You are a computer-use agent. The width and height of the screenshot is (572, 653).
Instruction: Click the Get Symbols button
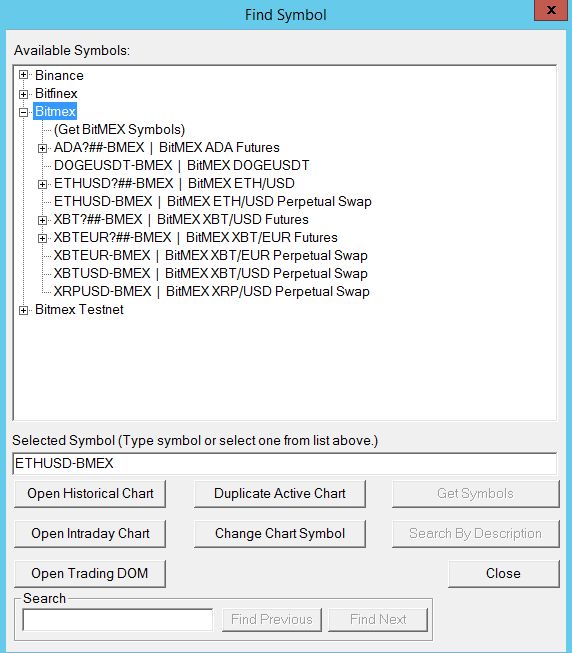476,493
